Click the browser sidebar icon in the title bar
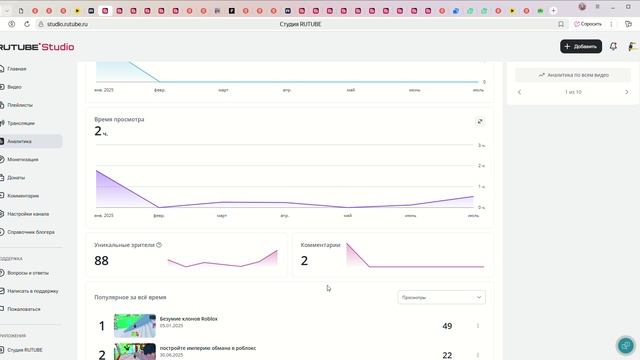Screen dimensions: 640x360 (598, 7)
